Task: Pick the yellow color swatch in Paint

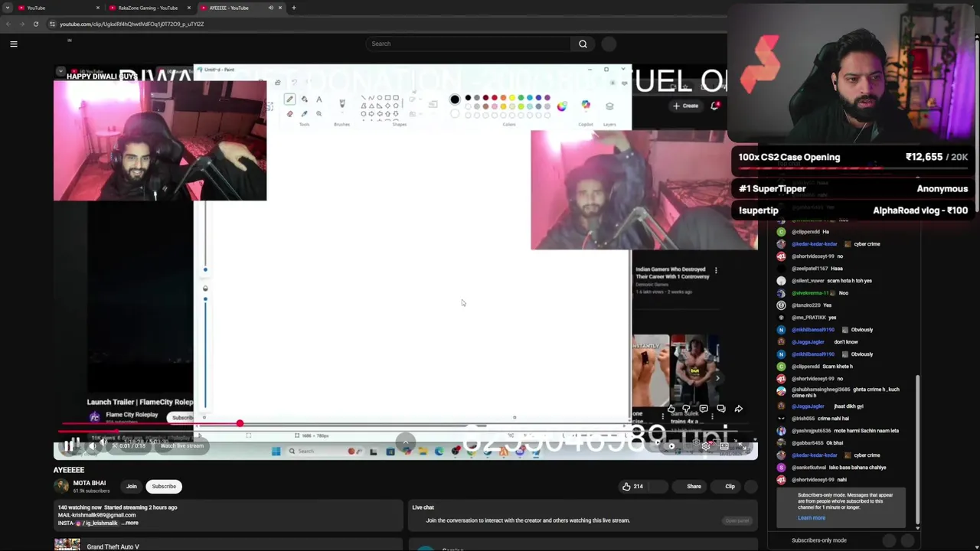Action: pyautogui.click(x=511, y=98)
